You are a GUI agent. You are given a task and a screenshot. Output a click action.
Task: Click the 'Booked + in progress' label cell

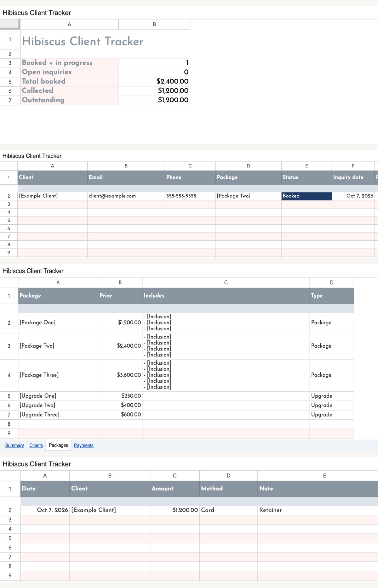69,63
